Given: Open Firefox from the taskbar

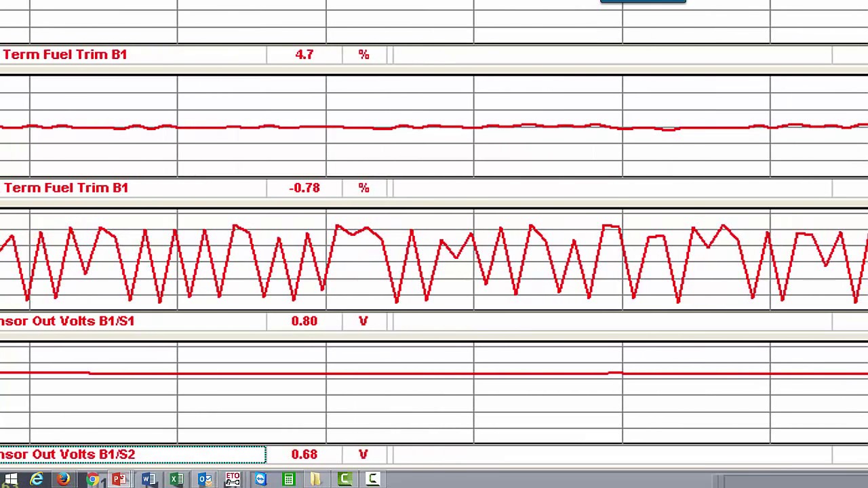Looking at the screenshot, I should click(63, 480).
